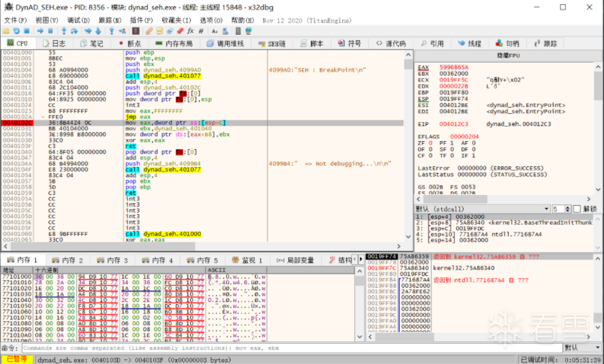Select the EIP value 004012C3
The width and height of the screenshot is (604, 364).
454,124
